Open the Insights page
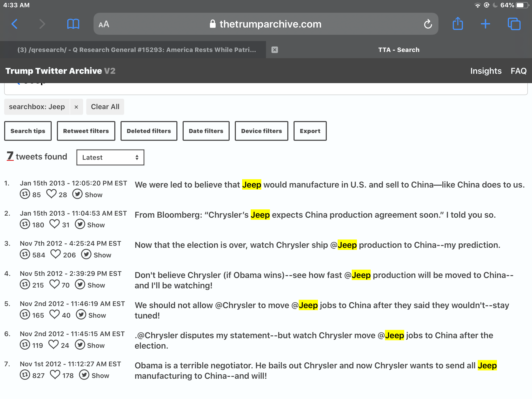 point(486,71)
